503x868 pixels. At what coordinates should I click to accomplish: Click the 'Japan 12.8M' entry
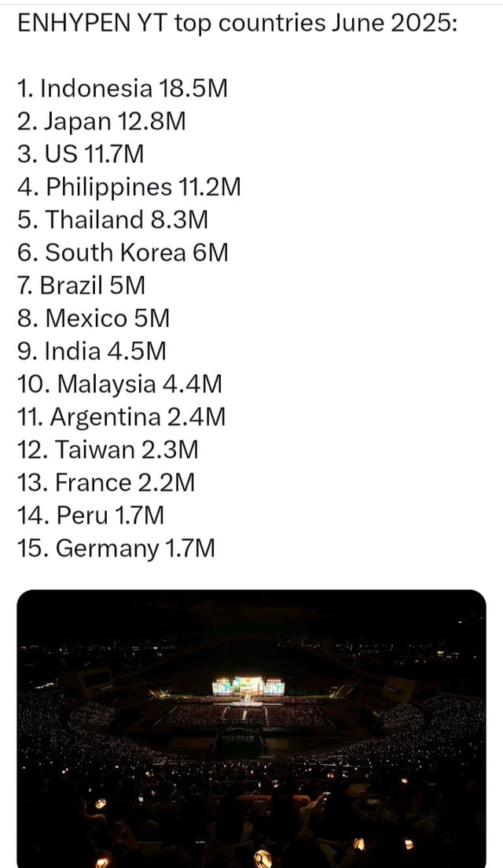pyautogui.click(x=101, y=122)
